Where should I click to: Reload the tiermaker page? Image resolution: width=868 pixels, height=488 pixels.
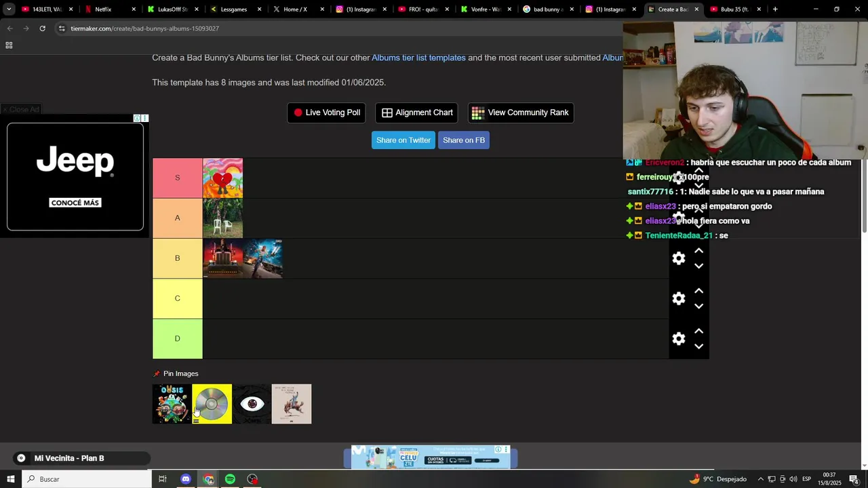(42, 28)
